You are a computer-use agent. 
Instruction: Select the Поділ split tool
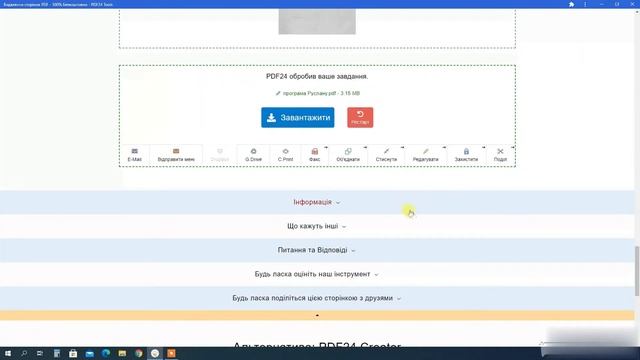click(500, 155)
